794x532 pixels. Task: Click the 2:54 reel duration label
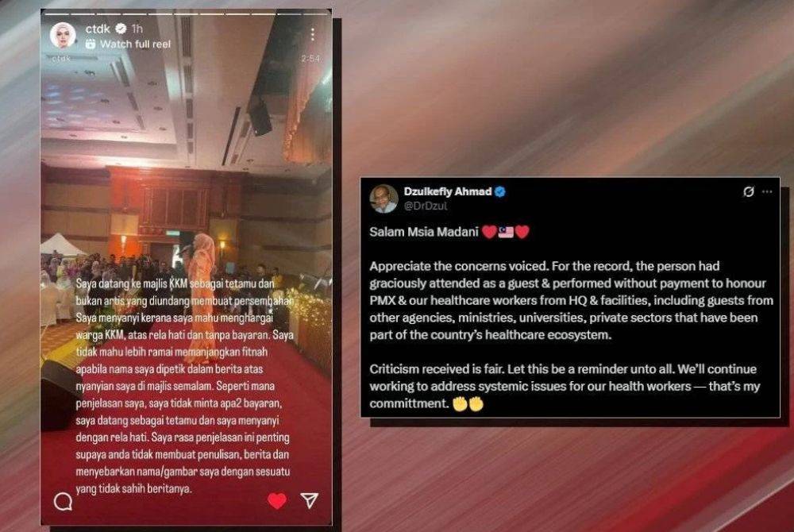310,59
